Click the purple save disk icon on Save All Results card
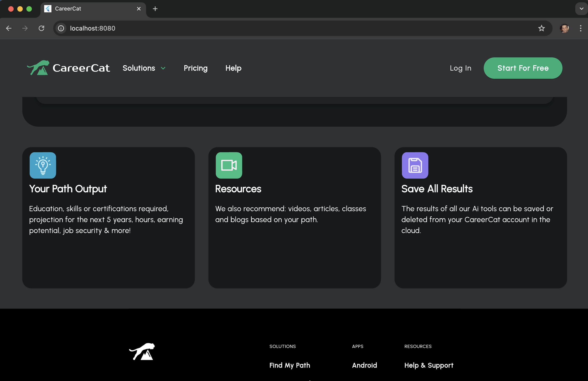Viewport: 588px width, 381px height. tap(415, 165)
